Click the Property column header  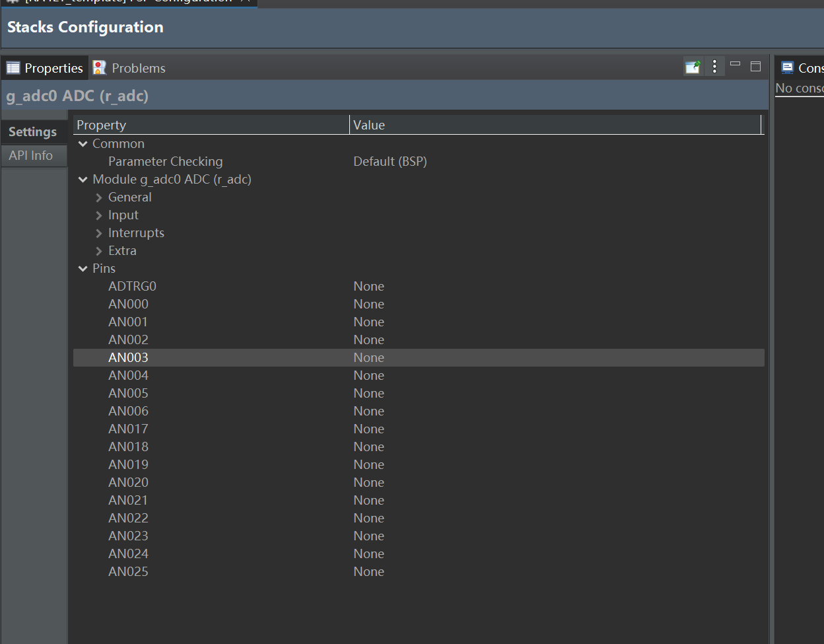tap(211, 125)
